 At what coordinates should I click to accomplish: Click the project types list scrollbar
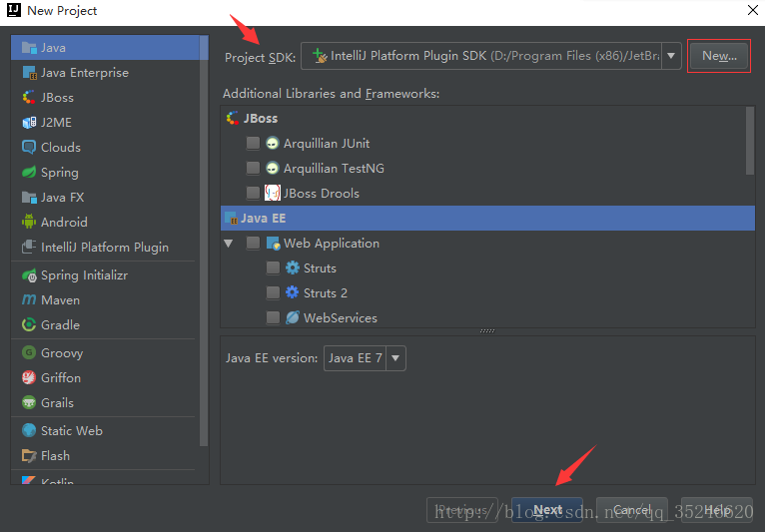[204, 241]
